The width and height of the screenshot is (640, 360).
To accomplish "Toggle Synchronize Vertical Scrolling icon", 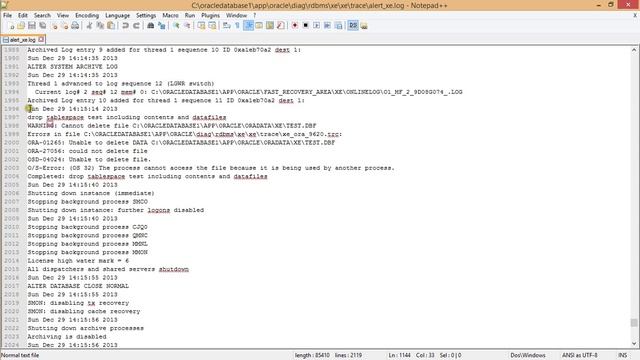I will [x=201, y=26].
